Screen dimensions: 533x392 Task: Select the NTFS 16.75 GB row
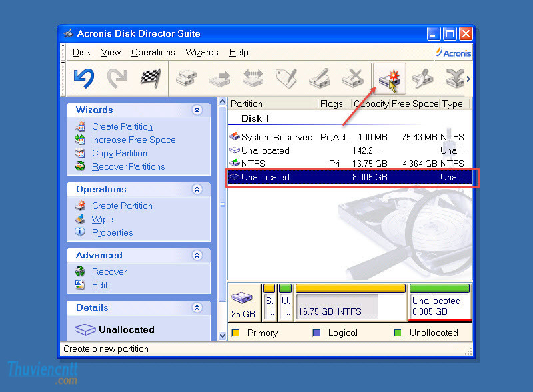(x=350, y=164)
